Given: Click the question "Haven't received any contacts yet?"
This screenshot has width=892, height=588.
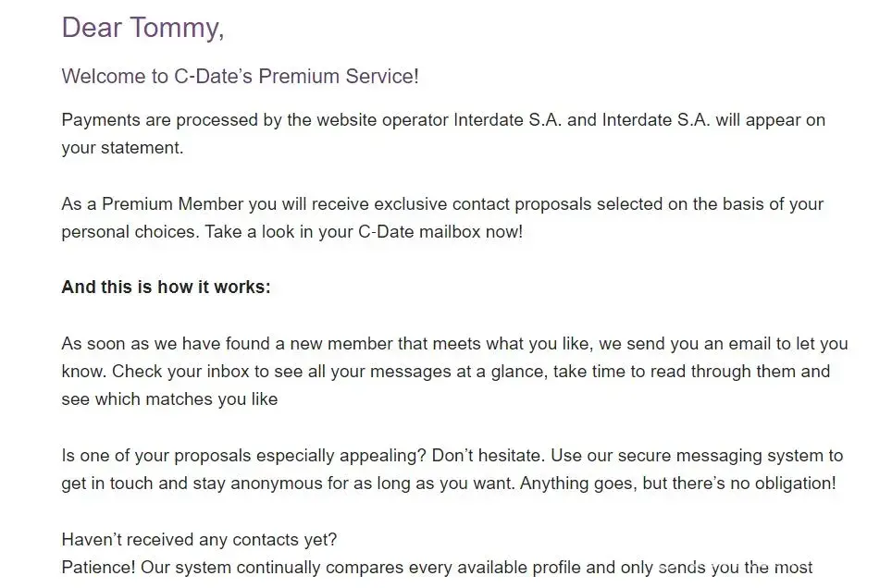Looking at the screenshot, I should tap(199, 539).
